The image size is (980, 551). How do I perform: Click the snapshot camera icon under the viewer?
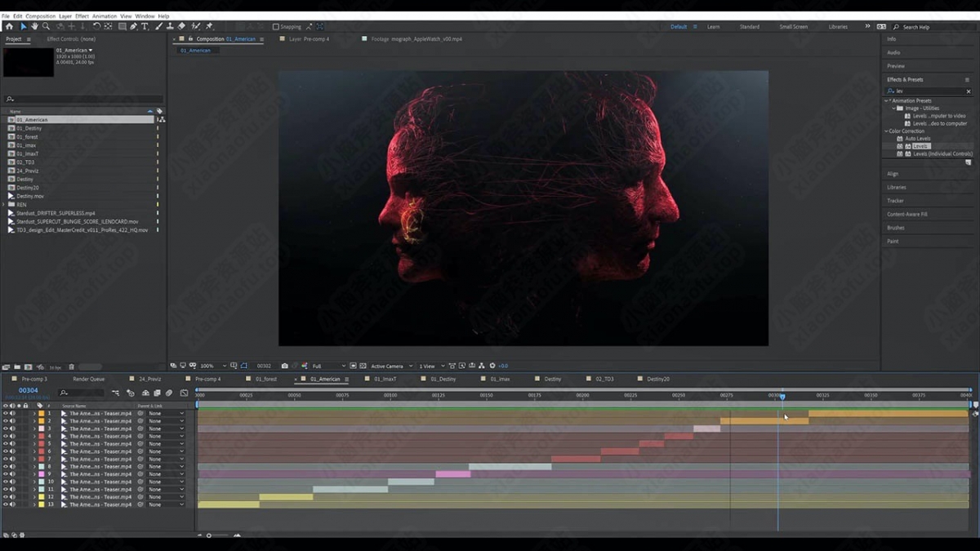click(x=284, y=366)
